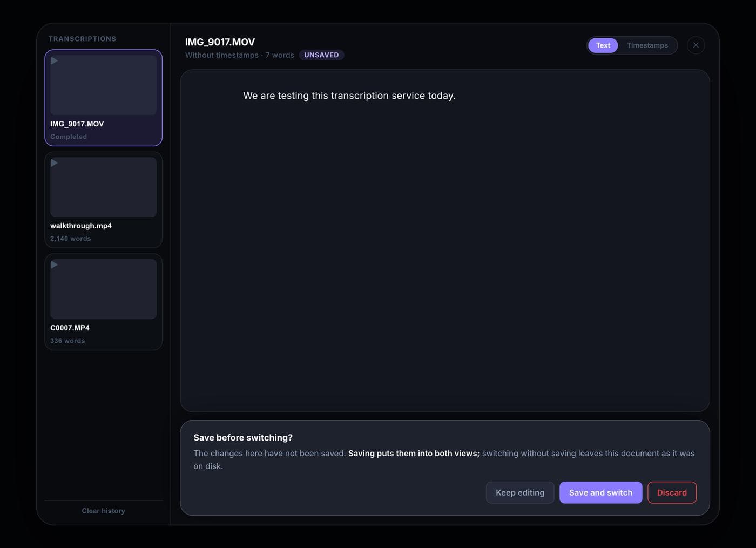Click the "Completed" status in sidebar

[69, 137]
